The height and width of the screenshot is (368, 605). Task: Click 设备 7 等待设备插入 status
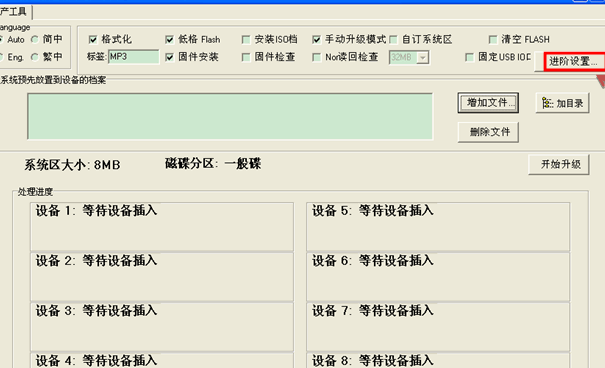click(373, 311)
